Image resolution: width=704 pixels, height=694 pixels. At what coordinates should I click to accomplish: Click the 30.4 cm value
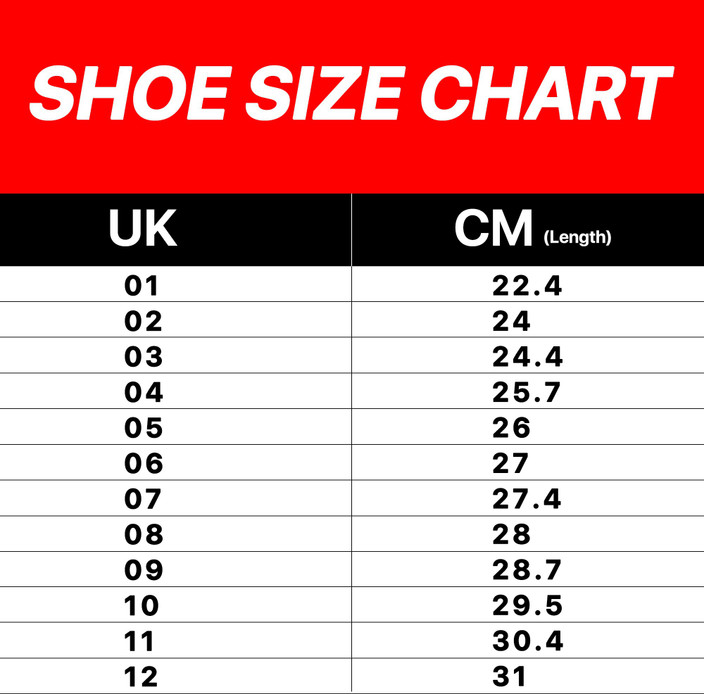[527, 641]
